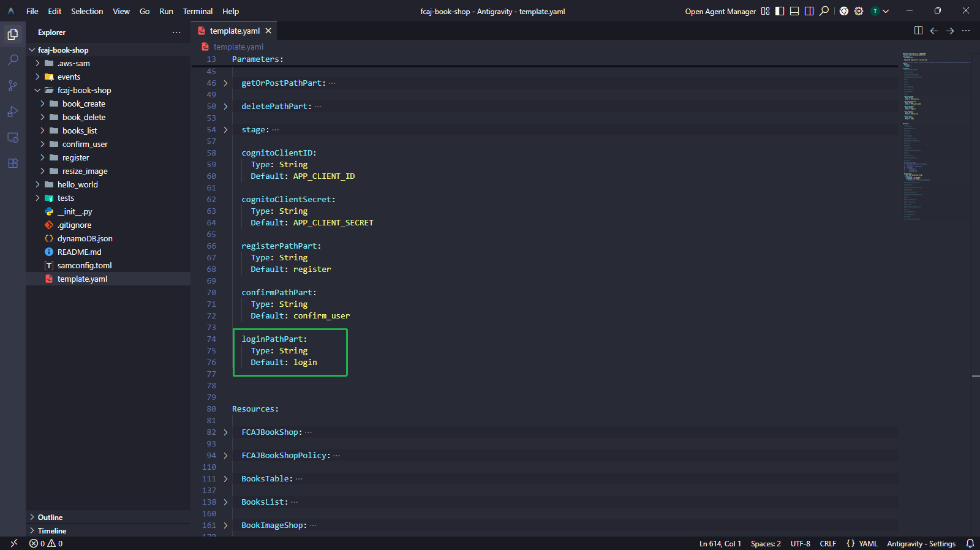
Task: Open dynamoDB.json file
Action: 108,239
